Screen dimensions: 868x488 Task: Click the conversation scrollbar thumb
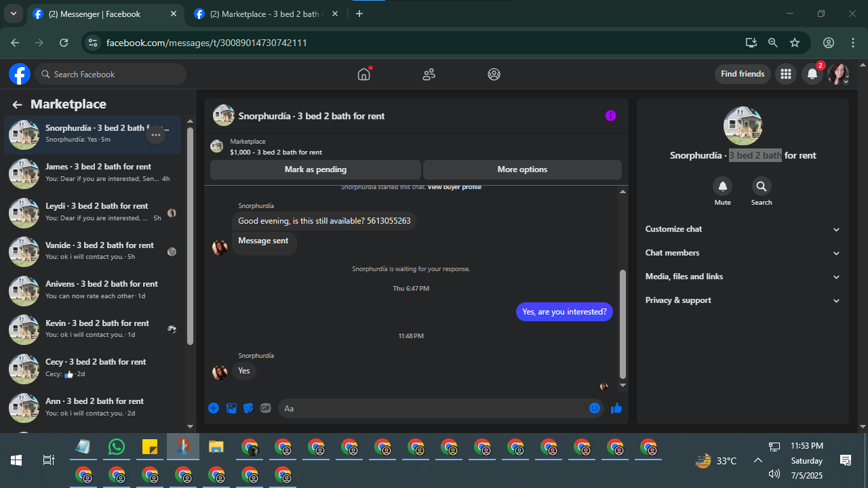[623, 324]
